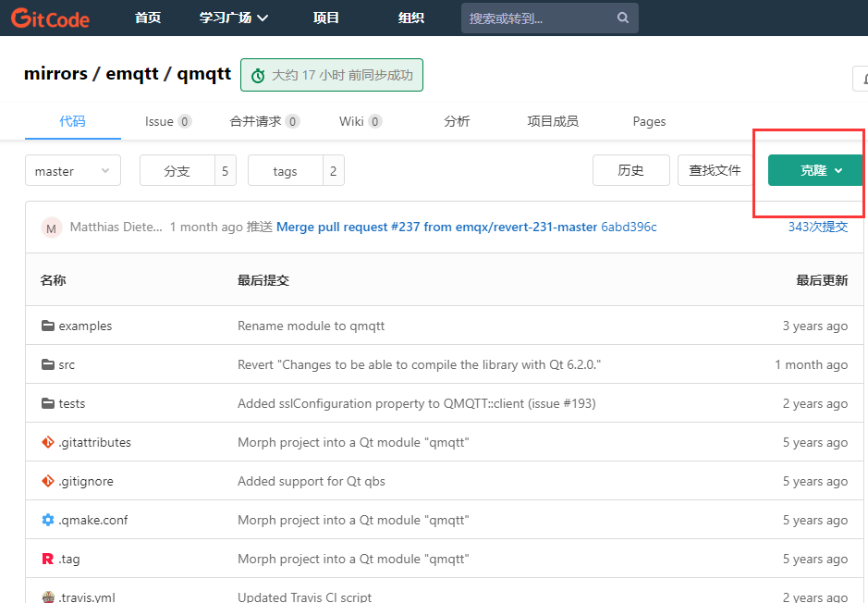868x603 pixels.
Task: Open the .travis.yml file
Action: [87, 597]
